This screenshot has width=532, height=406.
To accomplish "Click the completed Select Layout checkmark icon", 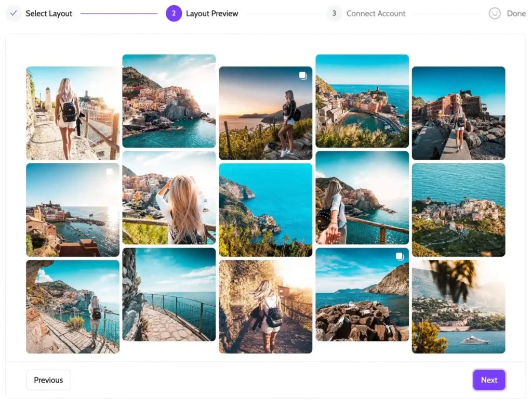I will click(x=14, y=14).
